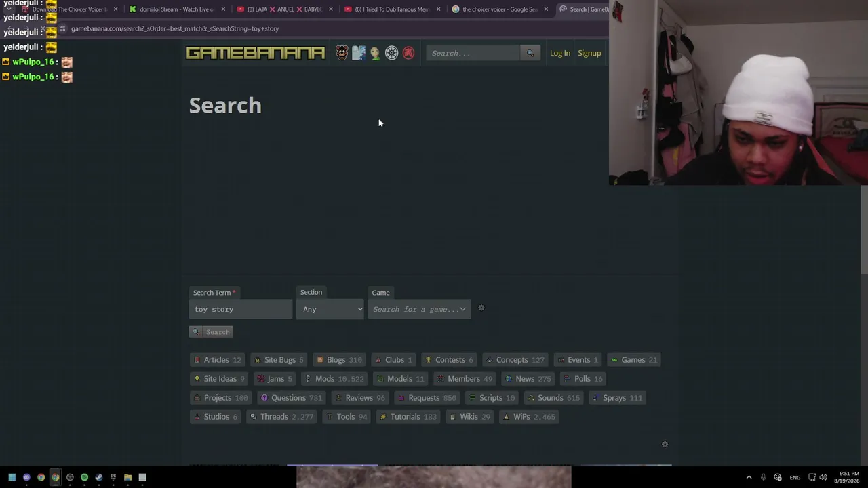This screenshot has height=488, width=868.
Task: Filter results by Projects
Action: (221, 398)
